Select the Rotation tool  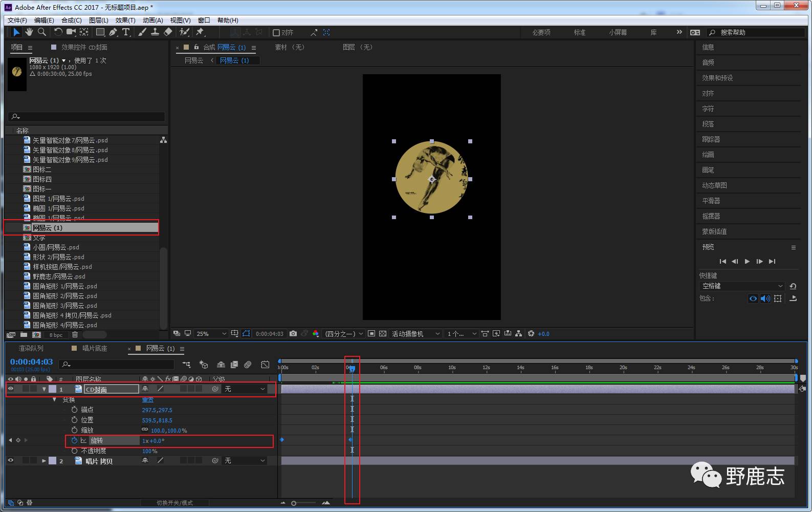point(58,32)
